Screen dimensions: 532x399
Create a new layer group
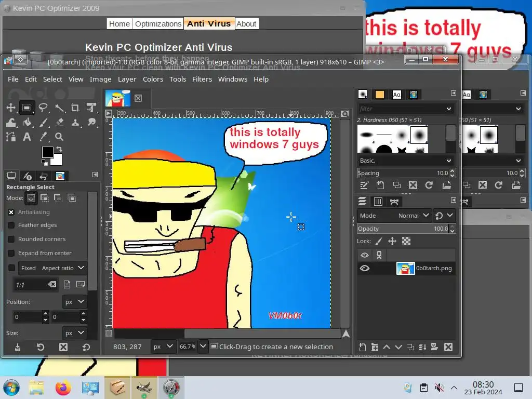click(x=375, y=347)
